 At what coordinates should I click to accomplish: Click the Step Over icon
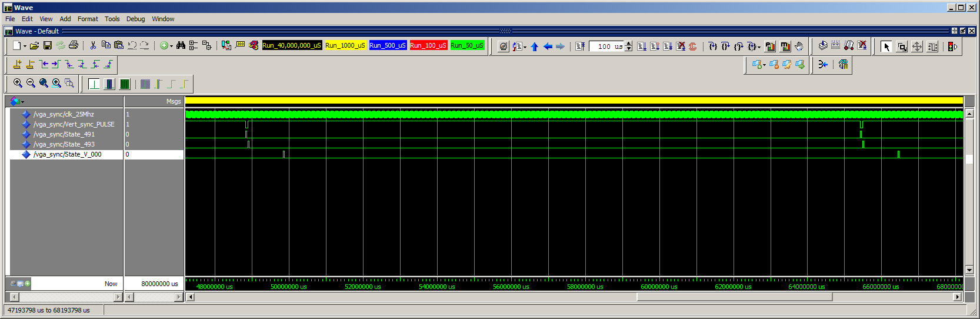725,46
